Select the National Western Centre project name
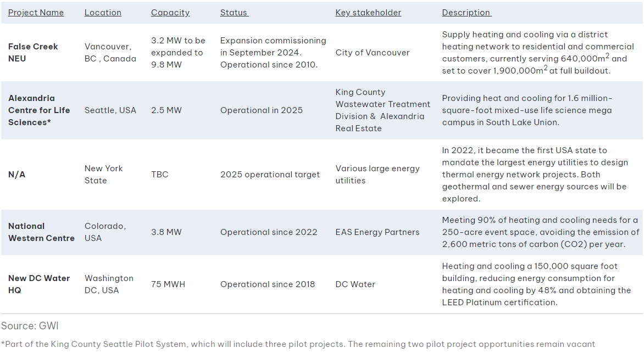This screenshot has width=644, height=353. (41, 232)
